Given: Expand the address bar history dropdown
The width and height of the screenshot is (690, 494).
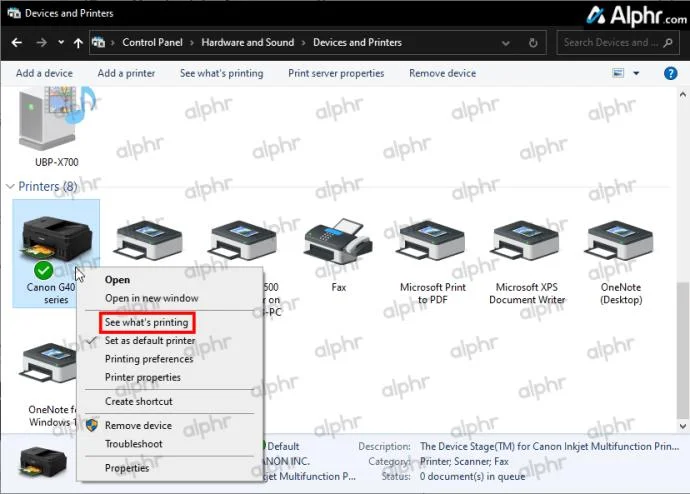Looking at the screenshot, I should 506,43.
